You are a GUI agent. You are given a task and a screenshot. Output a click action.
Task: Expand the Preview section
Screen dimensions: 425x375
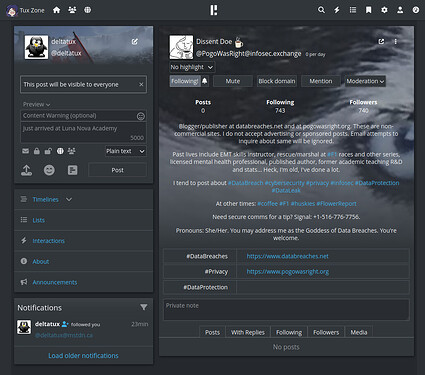[x=36, y=104]
